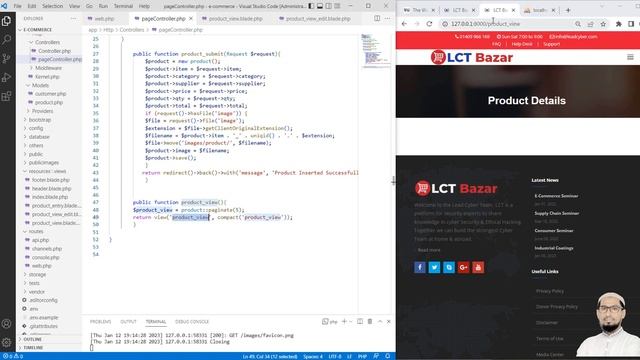
Task: Click the notifications bell in status bar
Action: click(387, 356)
